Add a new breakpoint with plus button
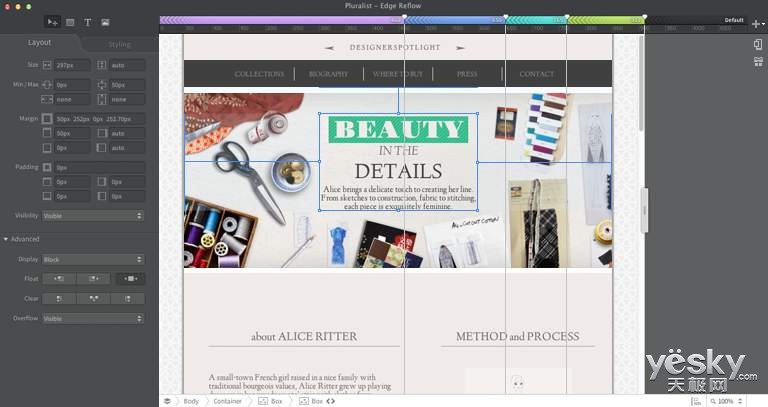 pos(757,23)
